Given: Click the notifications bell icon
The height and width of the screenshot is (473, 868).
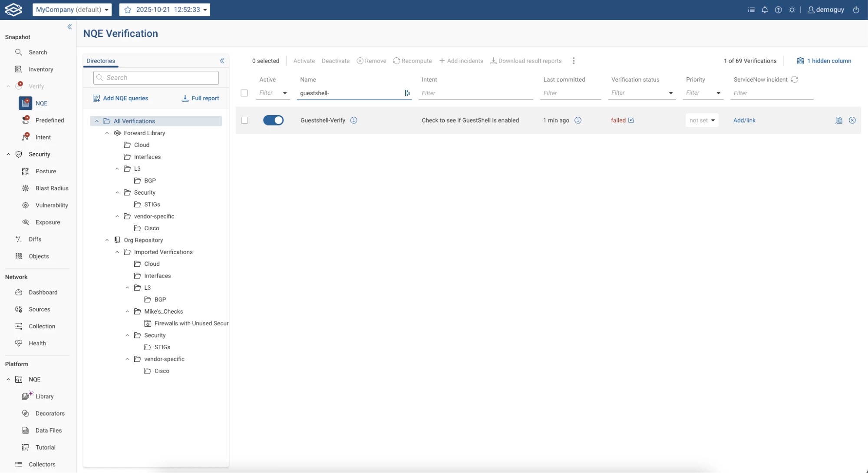Looking at the screenshot, I should tap(765, 10).
